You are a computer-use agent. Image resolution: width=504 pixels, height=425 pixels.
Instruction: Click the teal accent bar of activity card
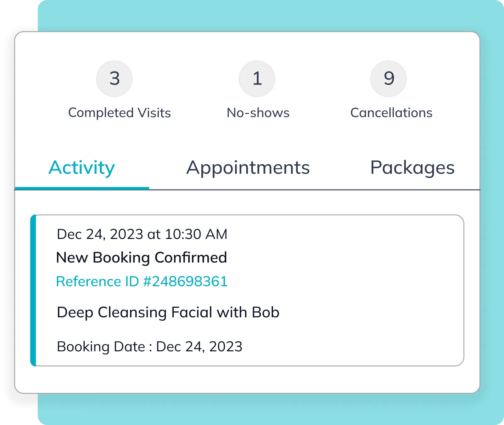(33, 290)
